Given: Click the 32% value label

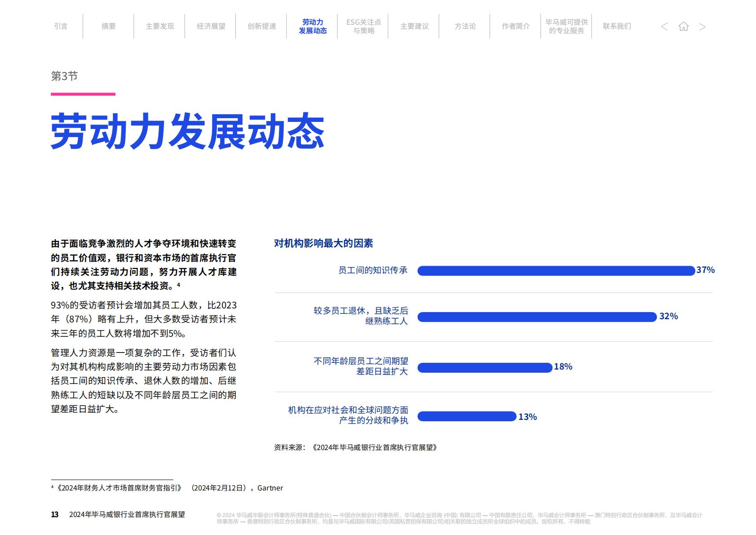Looking at the screenshot, I should [668, 317].
